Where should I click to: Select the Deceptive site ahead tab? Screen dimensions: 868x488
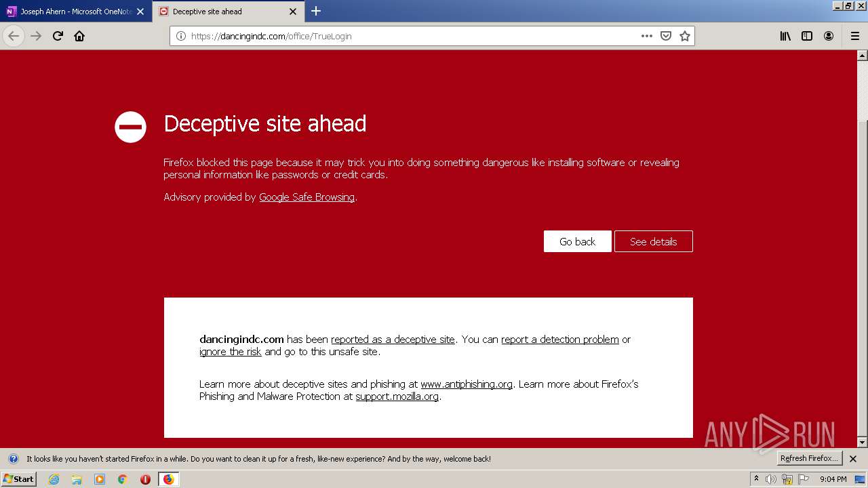pyautogui.click(x=229, y=12)
